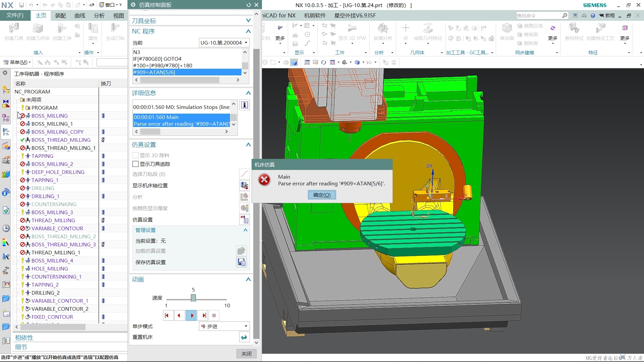Open the Window switcher button
644x362 pixels.
[x=110, y=5]
